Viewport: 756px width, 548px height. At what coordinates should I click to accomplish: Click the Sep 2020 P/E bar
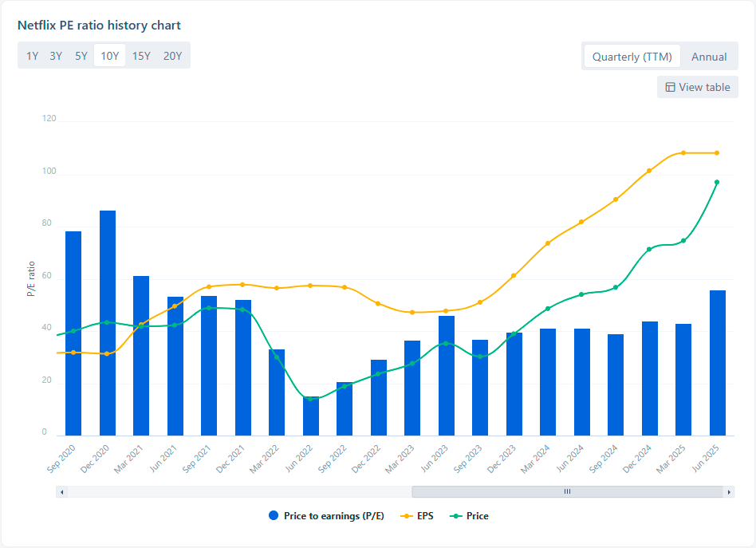tap(73, 333)
